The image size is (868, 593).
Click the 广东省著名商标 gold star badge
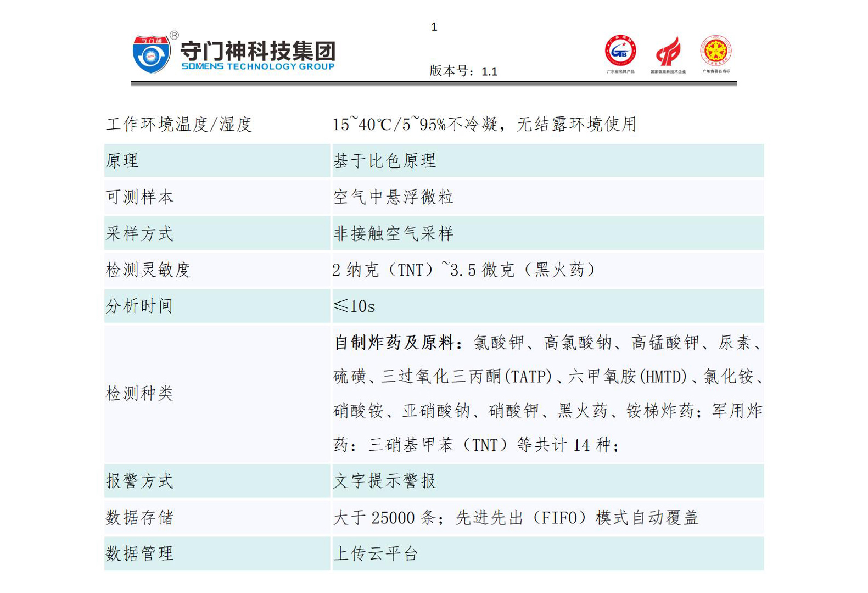pyautogui.click(x=716, y=51)
